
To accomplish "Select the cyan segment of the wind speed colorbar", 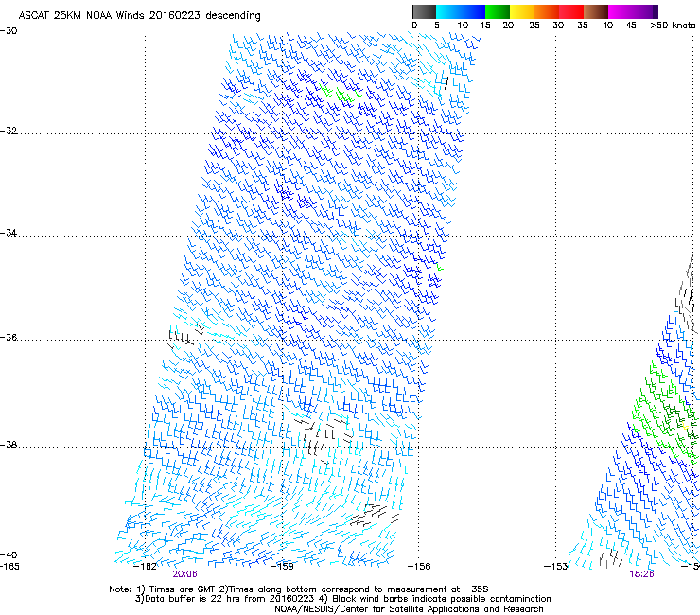I will coord(446,11).
